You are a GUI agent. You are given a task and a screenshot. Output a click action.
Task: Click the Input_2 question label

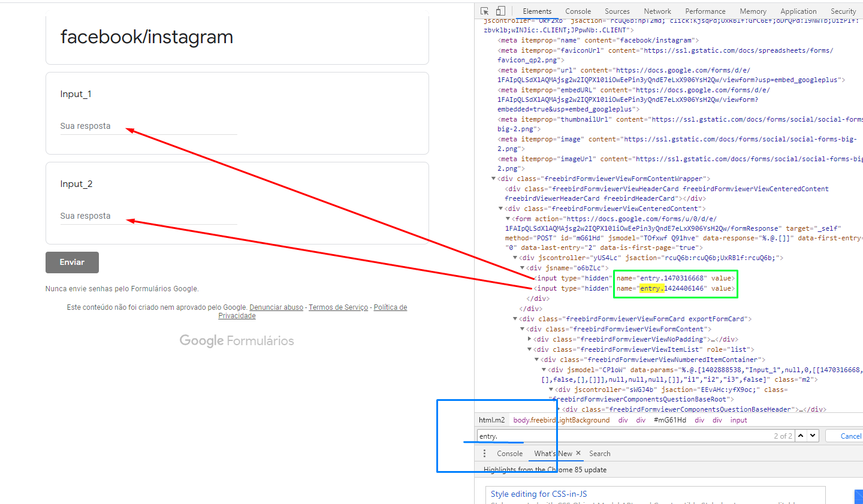tap(76, 184)
